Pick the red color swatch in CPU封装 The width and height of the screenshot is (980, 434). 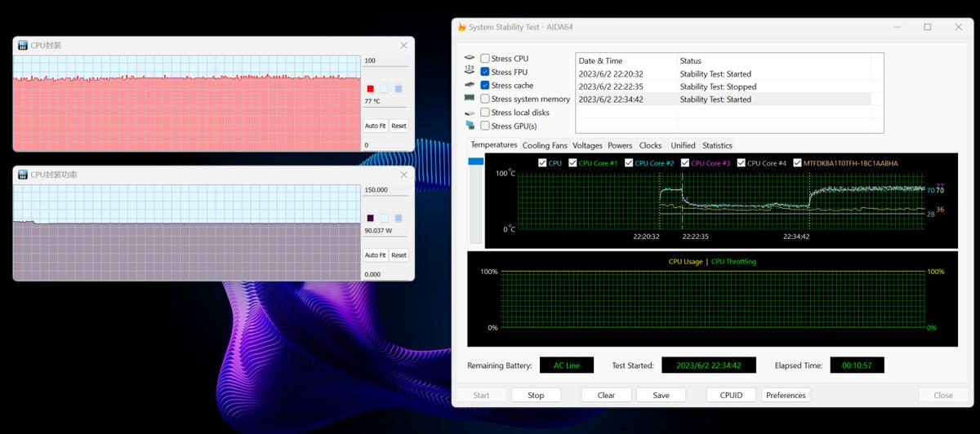pos(370,89)
